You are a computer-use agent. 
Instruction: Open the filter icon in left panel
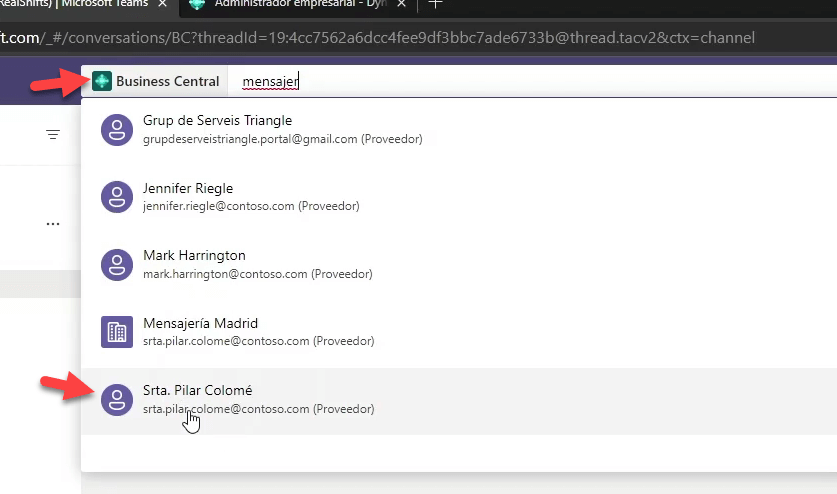click(x=53, y=134)
